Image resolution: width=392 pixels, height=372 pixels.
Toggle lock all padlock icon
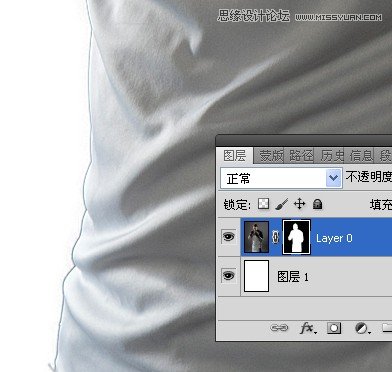pos(317,204)
